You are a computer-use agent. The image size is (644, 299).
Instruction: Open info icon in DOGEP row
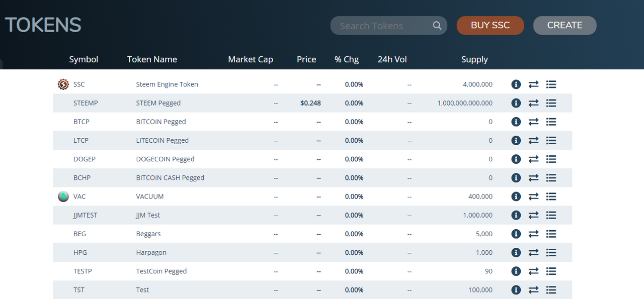(516, 159)
